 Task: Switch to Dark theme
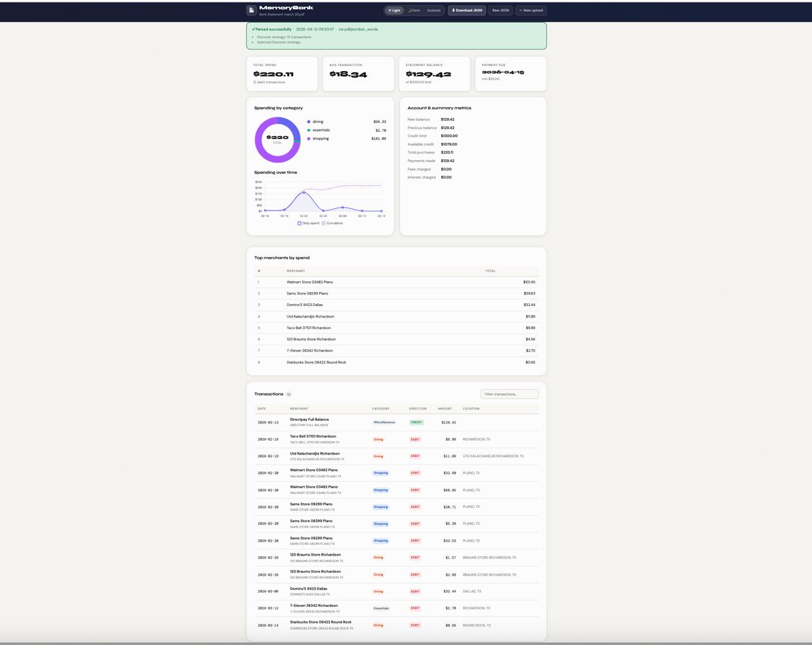414,10
